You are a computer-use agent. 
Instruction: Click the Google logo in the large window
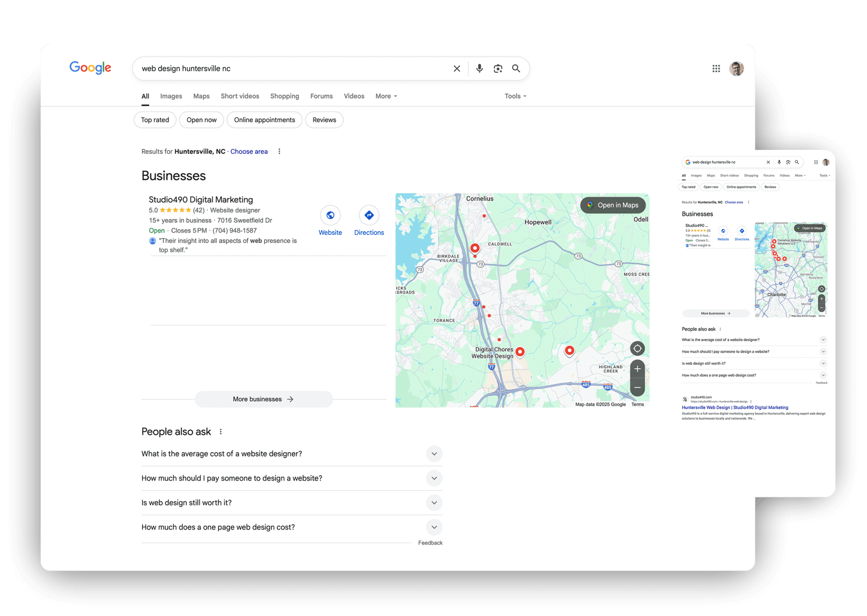tap(90, 68)
